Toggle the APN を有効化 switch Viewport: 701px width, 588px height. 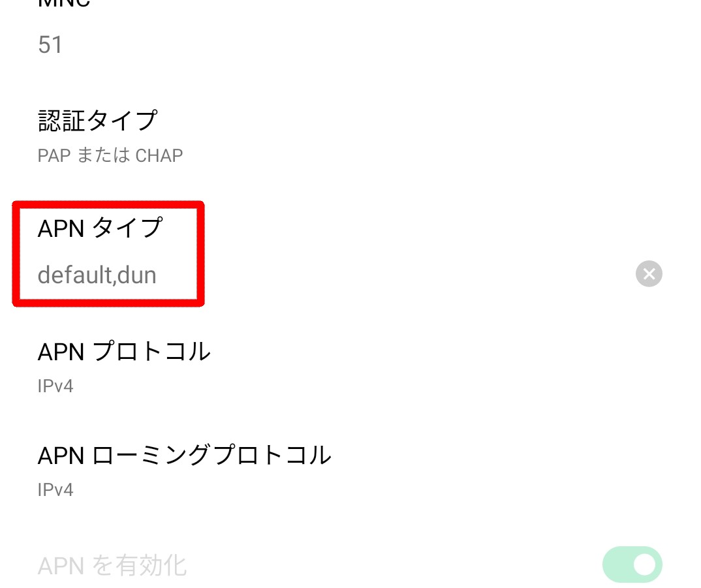click(632, 565)
